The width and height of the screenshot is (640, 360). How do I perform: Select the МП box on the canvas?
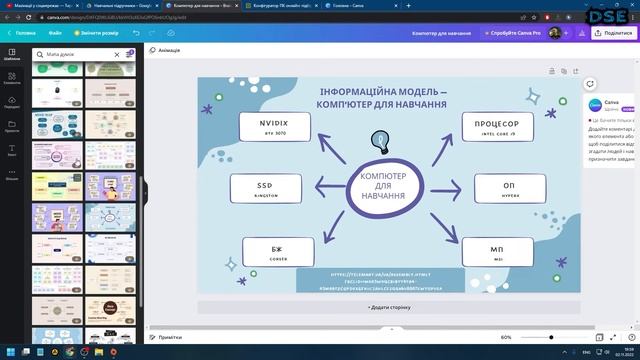pyautogui.click(x=498, y=252)
